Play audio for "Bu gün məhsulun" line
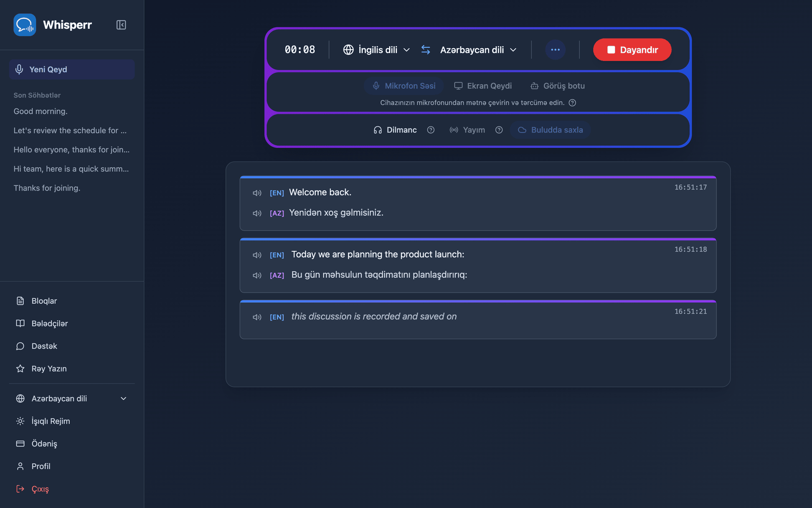The width and height of the screenshot is (812, 508). [257, 275]
